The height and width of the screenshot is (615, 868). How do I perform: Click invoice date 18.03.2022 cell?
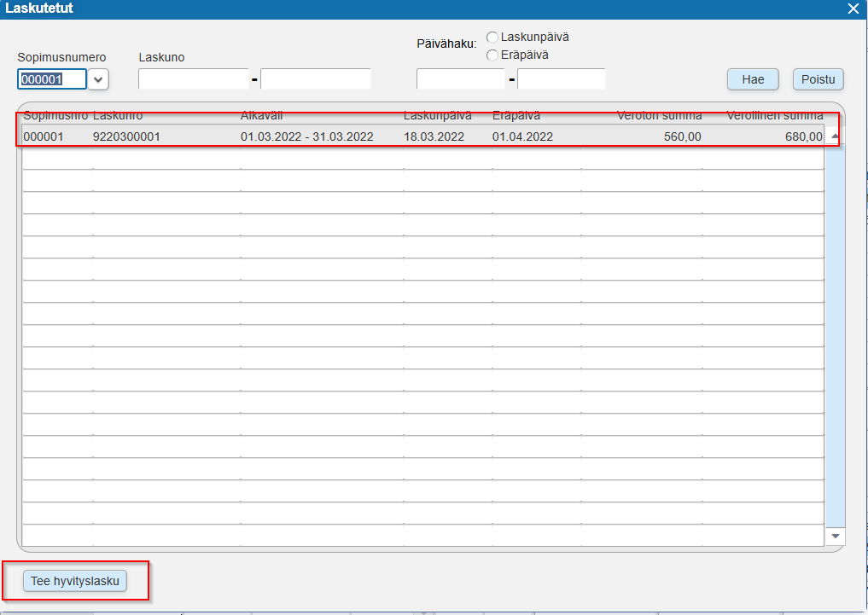tap(434, 136)
